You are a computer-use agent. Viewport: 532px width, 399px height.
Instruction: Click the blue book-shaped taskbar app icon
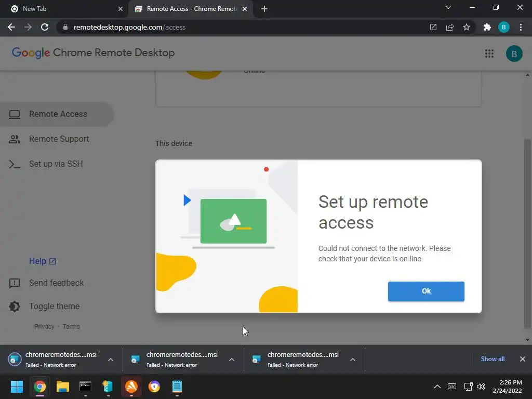(x=108, y=387)
